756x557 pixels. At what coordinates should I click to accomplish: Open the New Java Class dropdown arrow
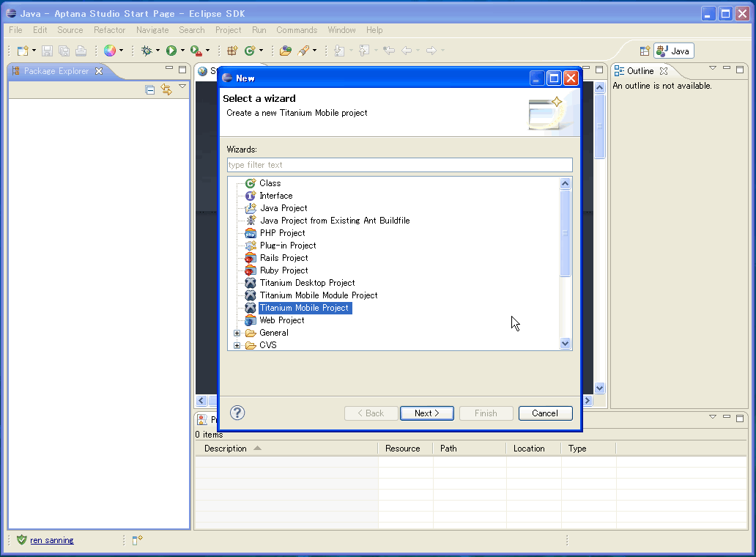[262, 51]
